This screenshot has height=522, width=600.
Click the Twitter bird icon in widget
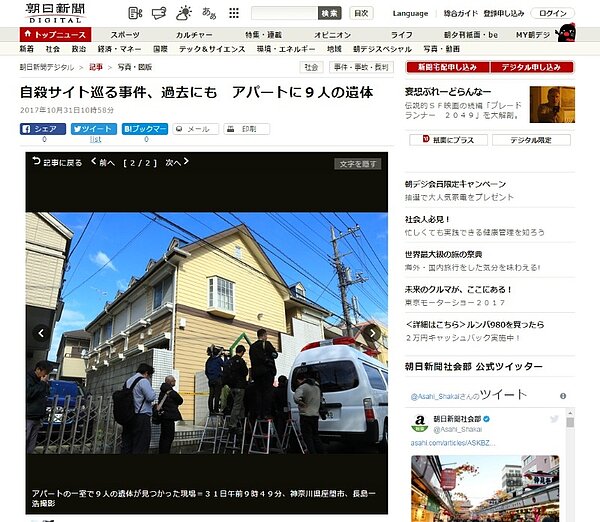click(x=554, y=419)
